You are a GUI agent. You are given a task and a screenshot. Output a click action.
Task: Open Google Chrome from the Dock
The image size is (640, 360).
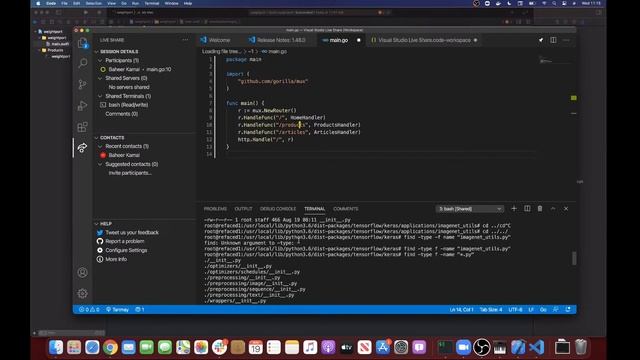pos(110,347)
